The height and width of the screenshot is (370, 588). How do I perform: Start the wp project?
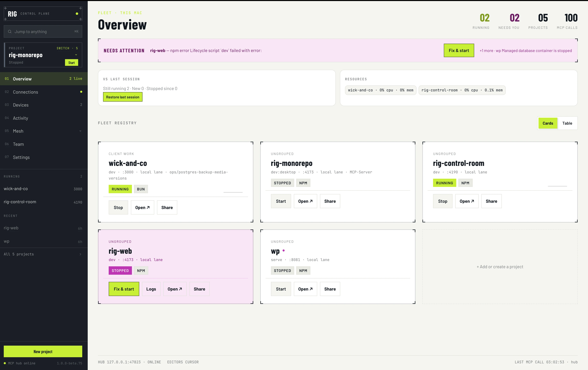(x=281, y=289)
